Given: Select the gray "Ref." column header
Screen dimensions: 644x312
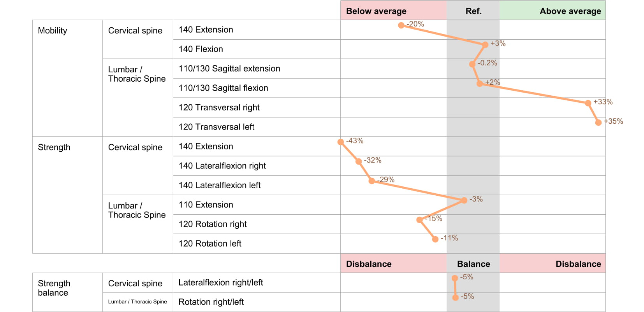Looking at the screenshot, I should 473,11.
